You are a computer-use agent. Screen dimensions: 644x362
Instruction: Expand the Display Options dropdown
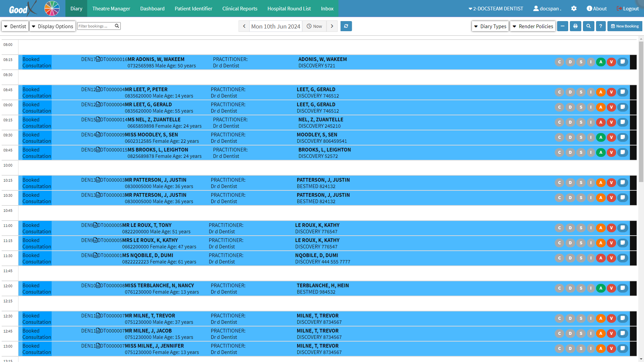coord(52,26)
